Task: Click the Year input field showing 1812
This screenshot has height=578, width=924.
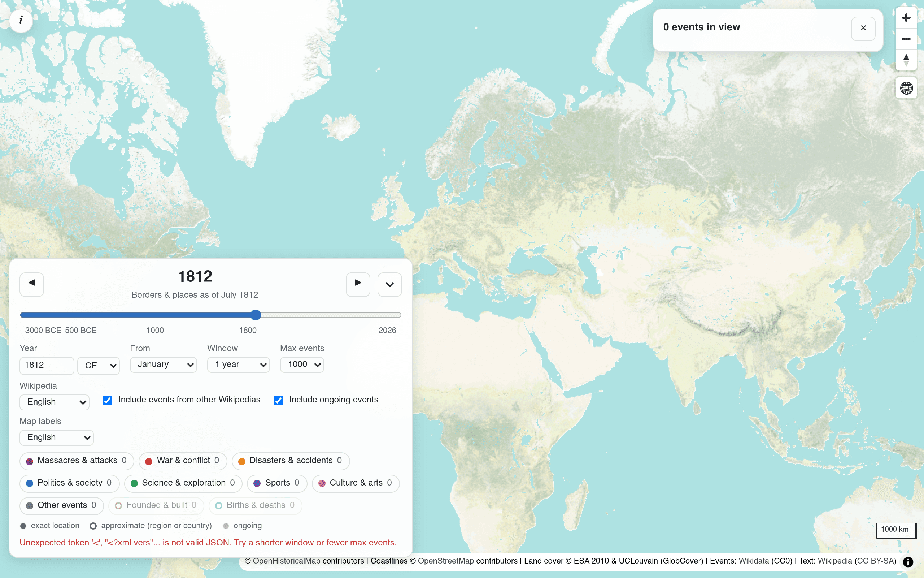Action: click(x=47, y=366)
